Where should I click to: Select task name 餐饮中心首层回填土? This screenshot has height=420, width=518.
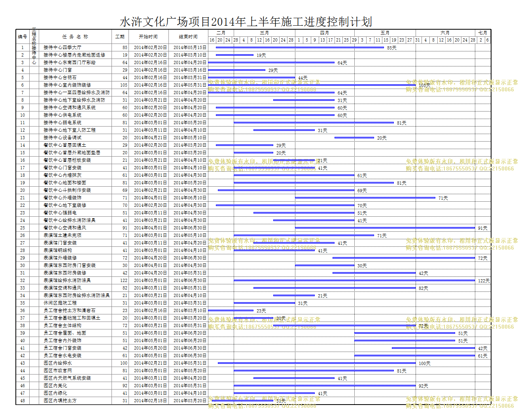click(x=65, y=145)
